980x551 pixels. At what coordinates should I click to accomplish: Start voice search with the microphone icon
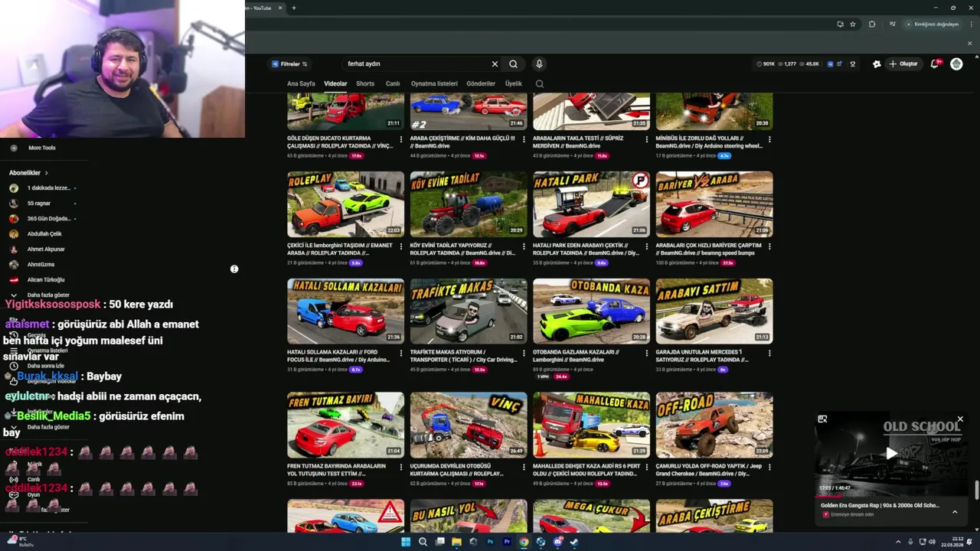point(539,64)
